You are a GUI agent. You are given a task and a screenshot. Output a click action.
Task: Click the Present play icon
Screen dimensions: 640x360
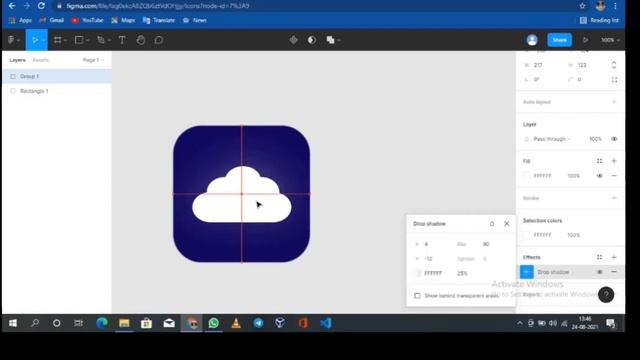(585, 40)
